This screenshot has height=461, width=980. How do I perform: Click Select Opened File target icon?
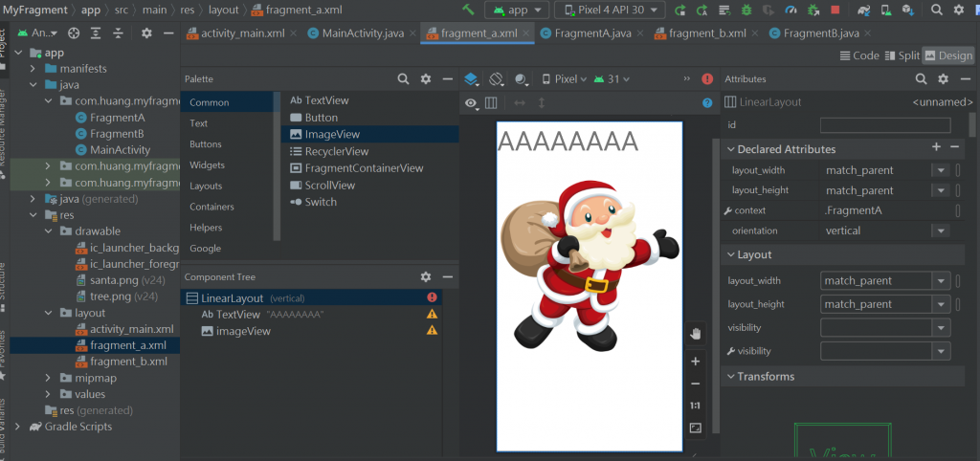click(x=74, y=33)
